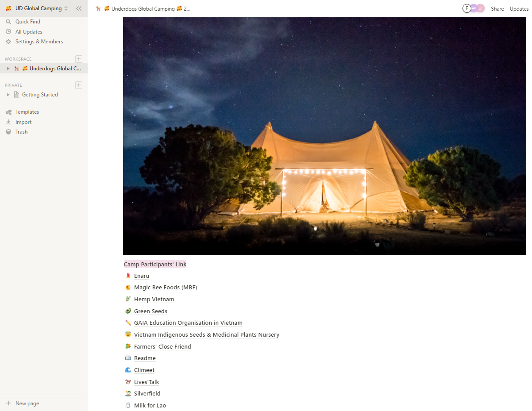The height and width of the screenshot is (411, 532).
Task: Open the Milk for Lao link
Action: point(150,406)
